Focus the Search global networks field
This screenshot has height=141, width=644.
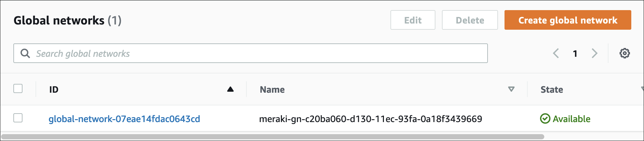(257, 53)
